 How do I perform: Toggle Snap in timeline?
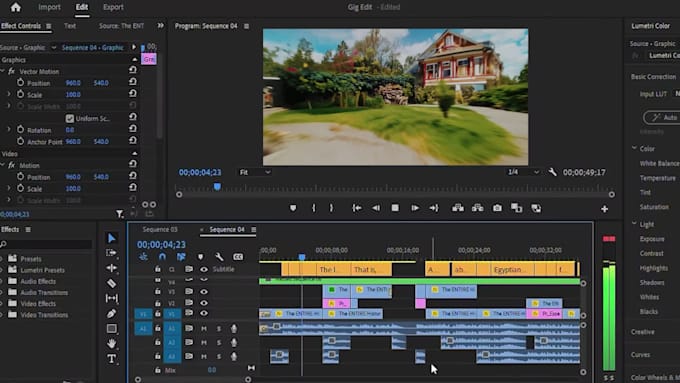click(x=162, y=257)
